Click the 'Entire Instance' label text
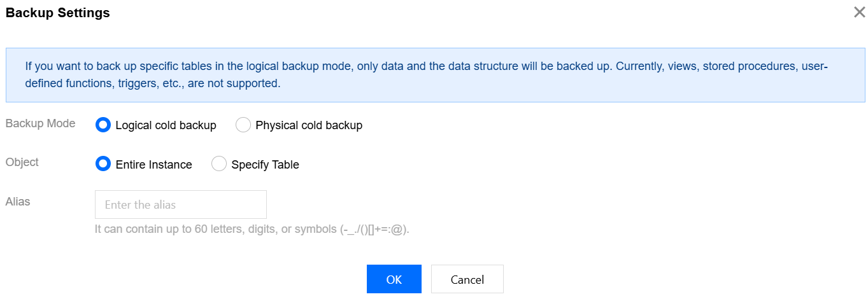Viewport: 868px width, 299px height. click(x=153, y=165)
